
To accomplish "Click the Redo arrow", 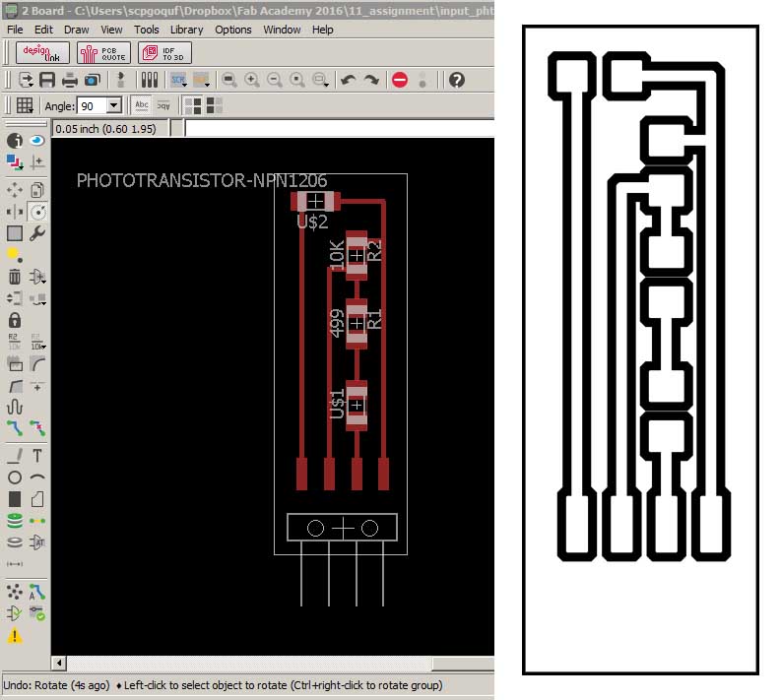I will pos(371,80).
